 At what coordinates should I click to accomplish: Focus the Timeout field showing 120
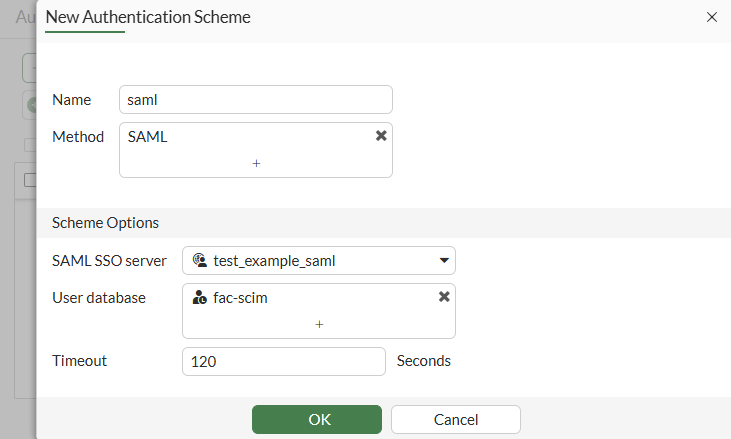(283, 361)
